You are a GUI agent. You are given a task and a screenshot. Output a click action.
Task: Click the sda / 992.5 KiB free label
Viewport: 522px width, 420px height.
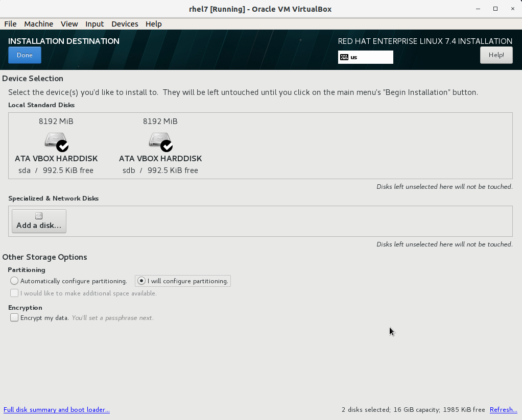[56, 170]
